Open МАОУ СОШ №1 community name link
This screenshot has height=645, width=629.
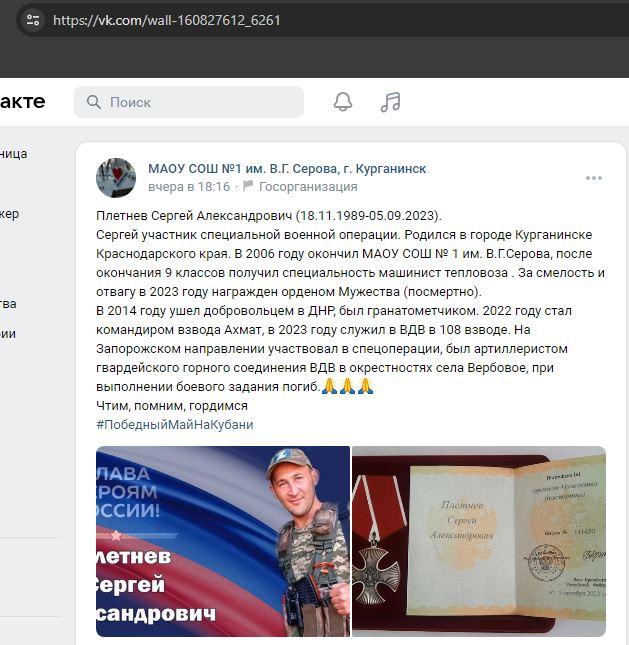point(287,169)
